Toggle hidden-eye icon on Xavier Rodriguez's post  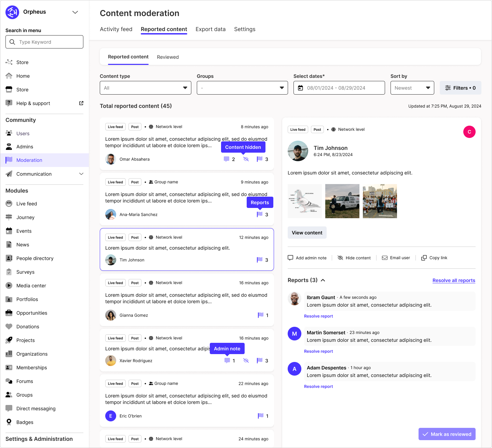(x=246, y=361)
